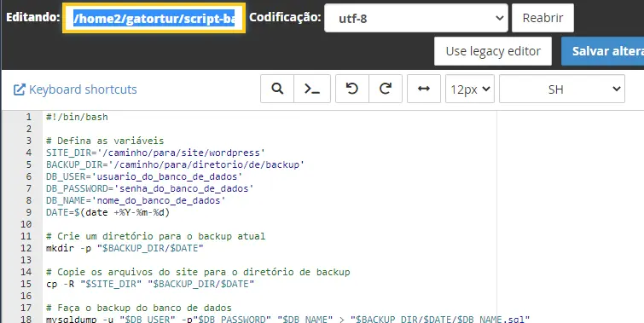Click the DB_PASSWORD assignment line
644x323 pixels.
(150, 188)
